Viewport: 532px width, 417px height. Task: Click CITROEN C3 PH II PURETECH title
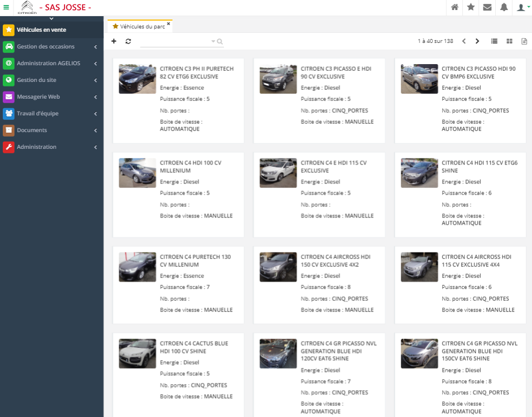(x=197, y=72)
